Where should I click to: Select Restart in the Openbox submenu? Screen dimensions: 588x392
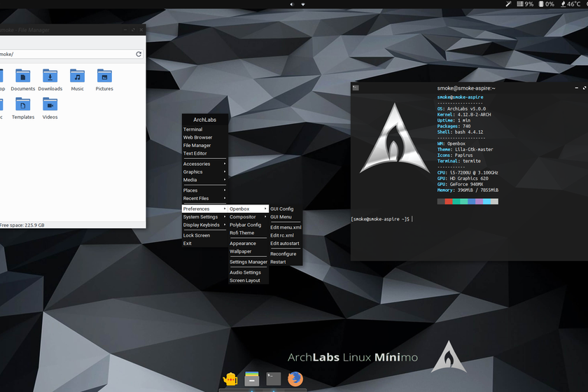pyautogui.click(x=286, y=262)
